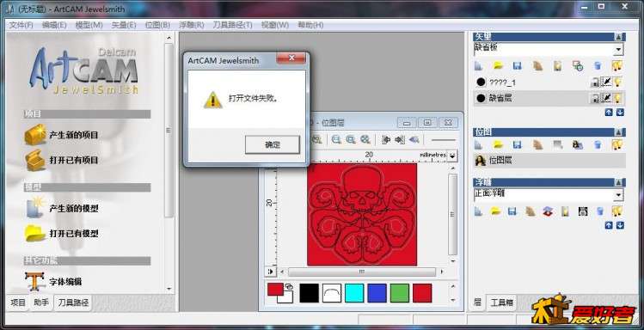Collapse the 位图 panel header arrow
The width and height of the screenshot is (644, 330).
click(x=618, y=132)
